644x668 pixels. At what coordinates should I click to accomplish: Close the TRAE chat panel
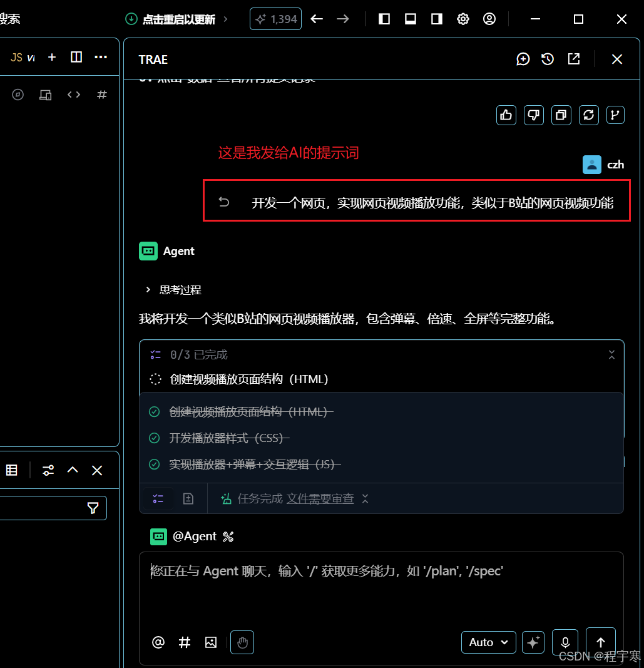pos(617,59)
